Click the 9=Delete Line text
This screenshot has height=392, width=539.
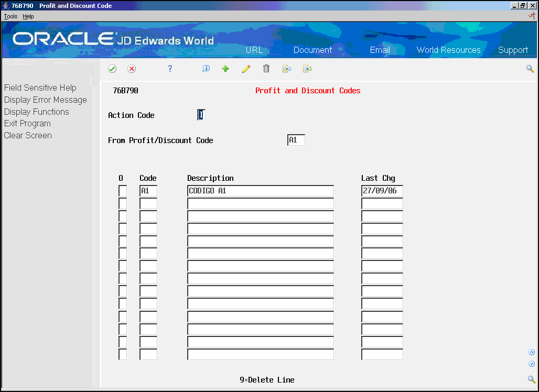click(267, 379)
